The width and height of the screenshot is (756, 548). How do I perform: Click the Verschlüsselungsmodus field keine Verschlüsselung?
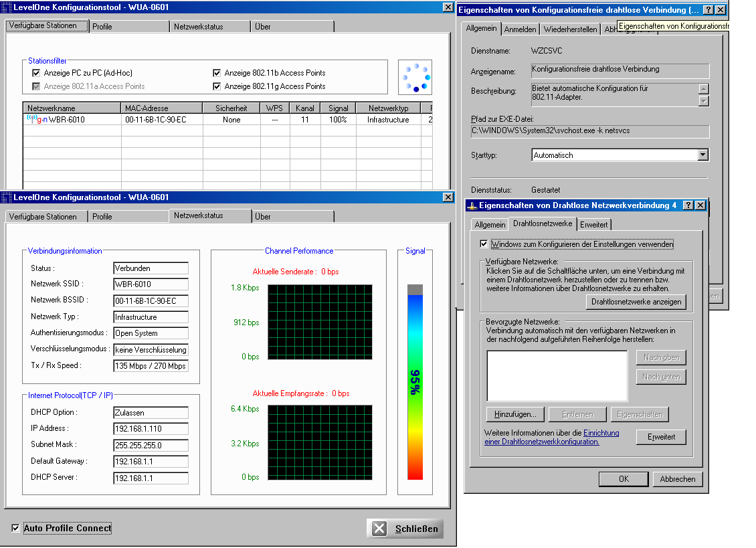click(151, 350)
